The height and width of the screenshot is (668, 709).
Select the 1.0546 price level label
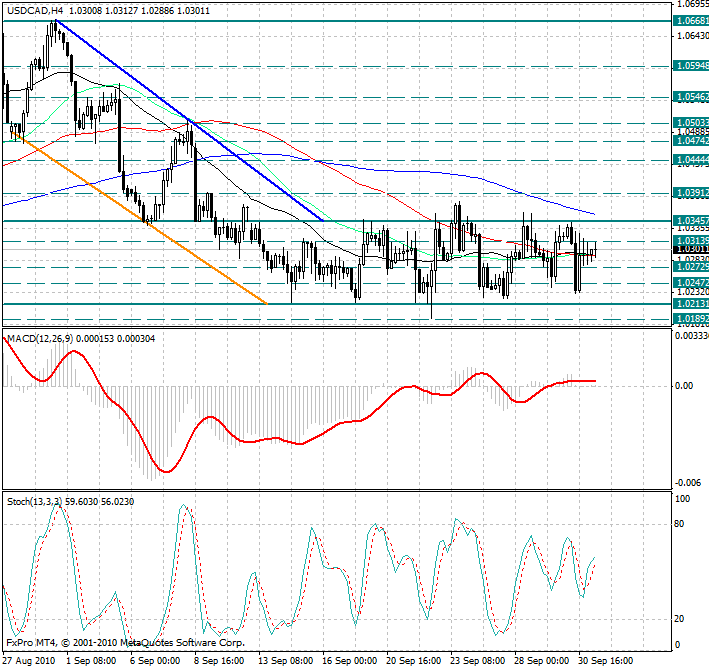691,97
